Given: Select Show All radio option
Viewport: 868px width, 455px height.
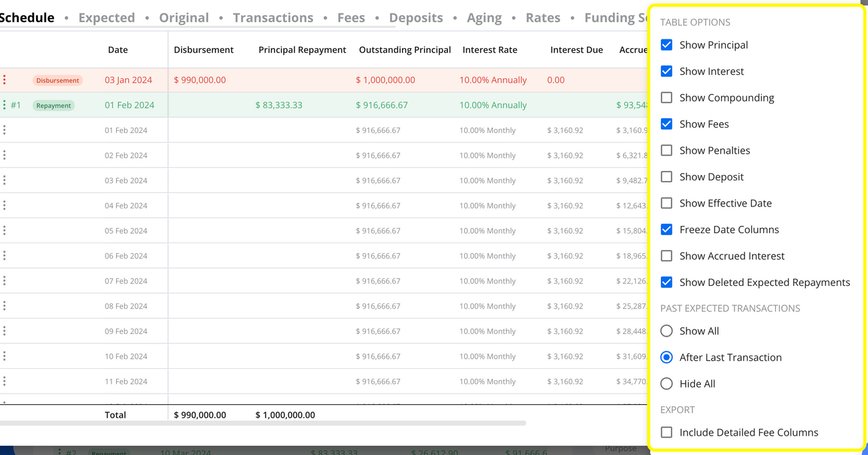Looking at the screenshot, I should [x=666, y=331].
